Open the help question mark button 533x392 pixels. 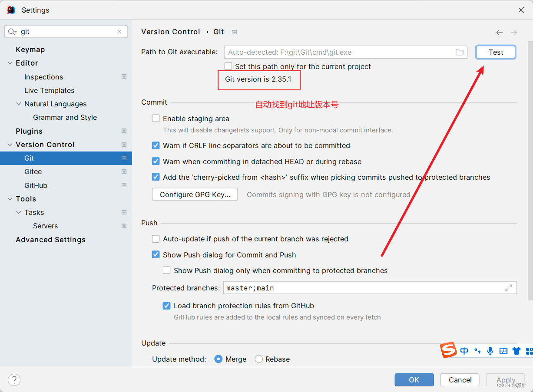[x=14, y=380]
